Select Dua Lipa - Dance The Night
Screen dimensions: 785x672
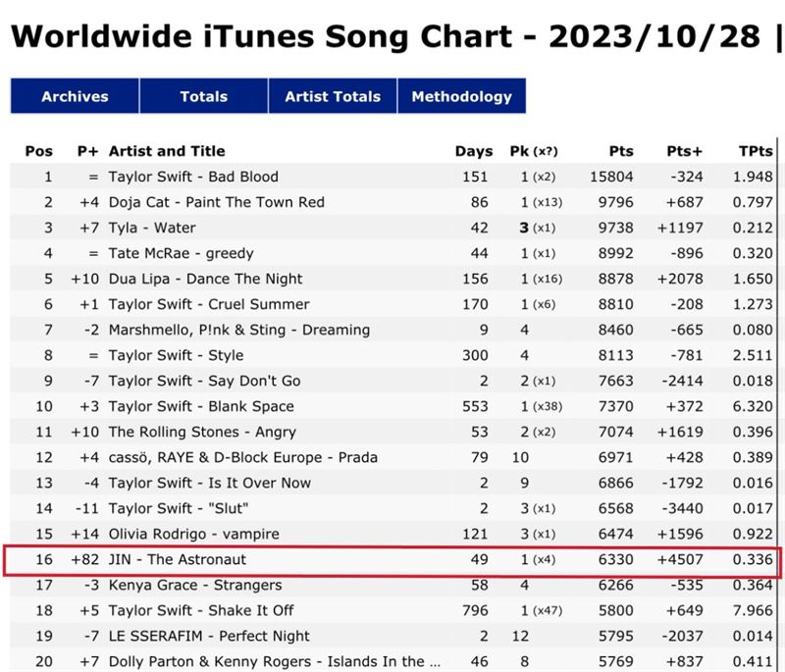393,279
